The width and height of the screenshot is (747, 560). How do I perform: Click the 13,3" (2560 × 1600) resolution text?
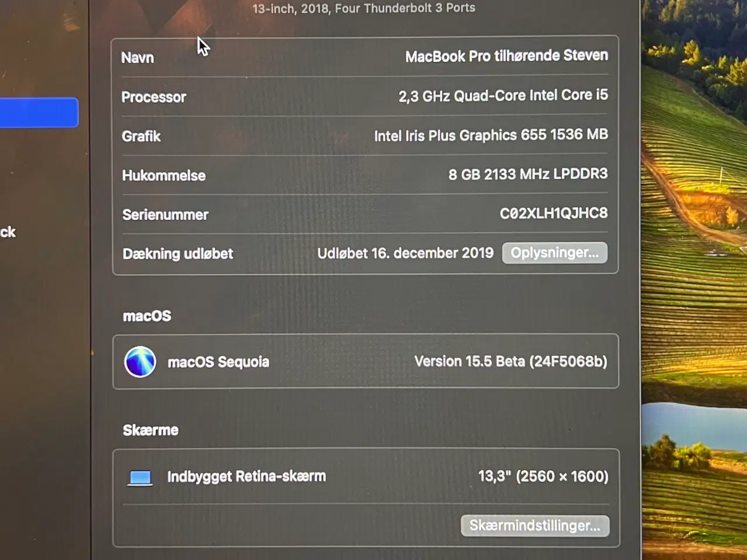coord(543,477)
